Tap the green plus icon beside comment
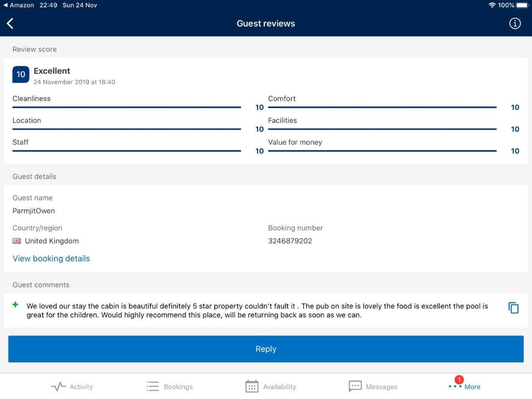This screenshot has width=532, height=399. pos(16,305)
